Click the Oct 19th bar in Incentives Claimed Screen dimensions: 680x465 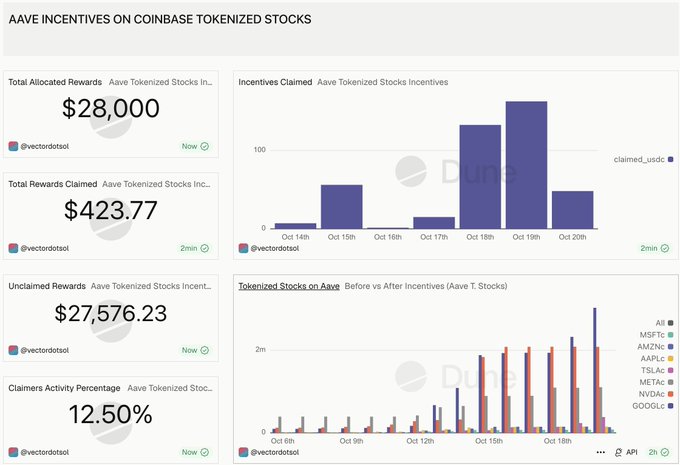click(526, 165)
